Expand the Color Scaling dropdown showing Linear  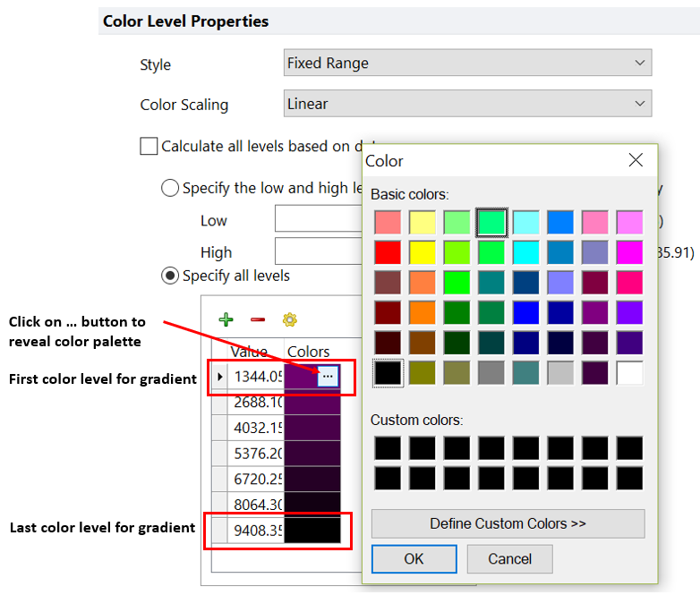467,104
